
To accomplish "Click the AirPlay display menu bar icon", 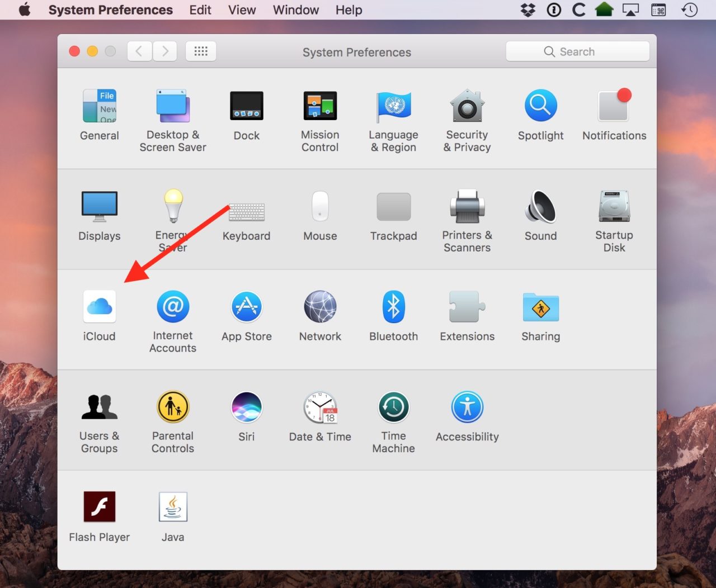I will 630,10.
